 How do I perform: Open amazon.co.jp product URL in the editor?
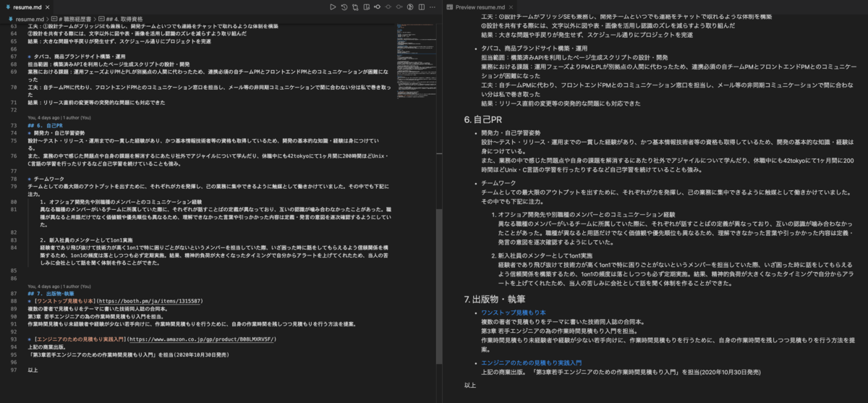coord(201,339)
